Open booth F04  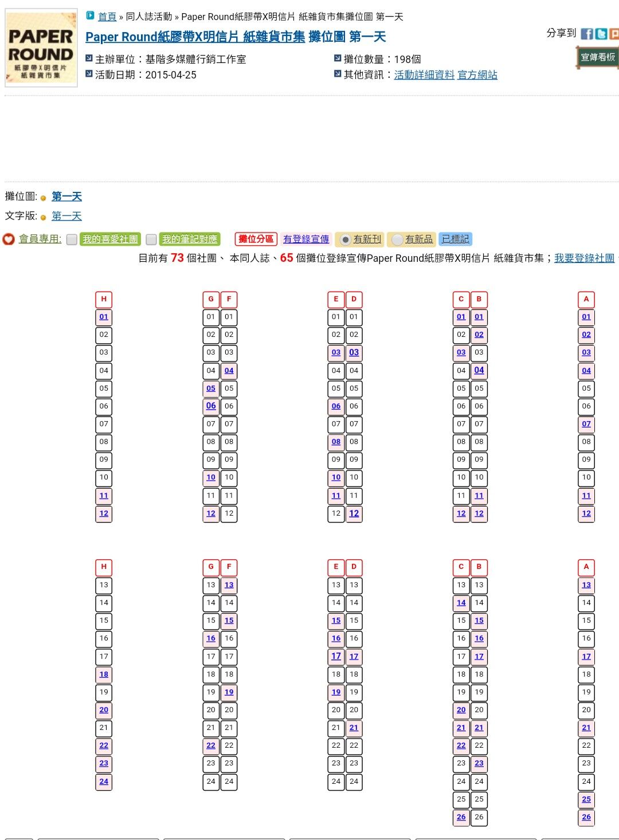click(229, 371)
